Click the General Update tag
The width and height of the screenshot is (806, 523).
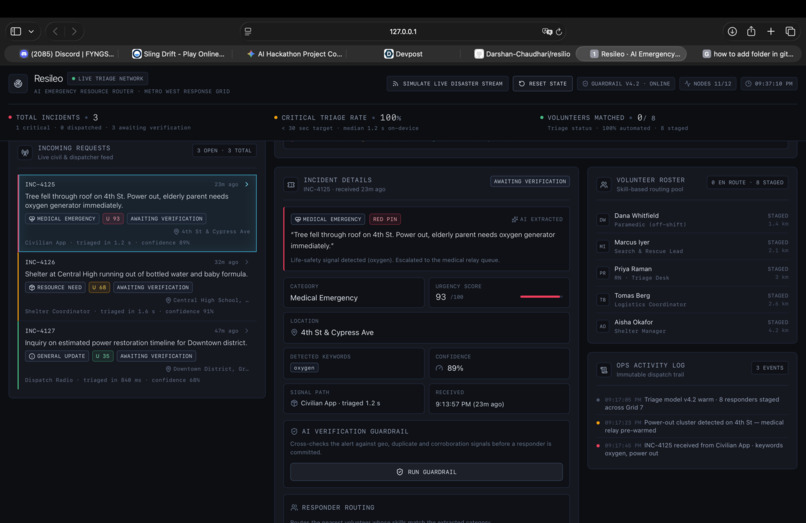tap(57, 356)
